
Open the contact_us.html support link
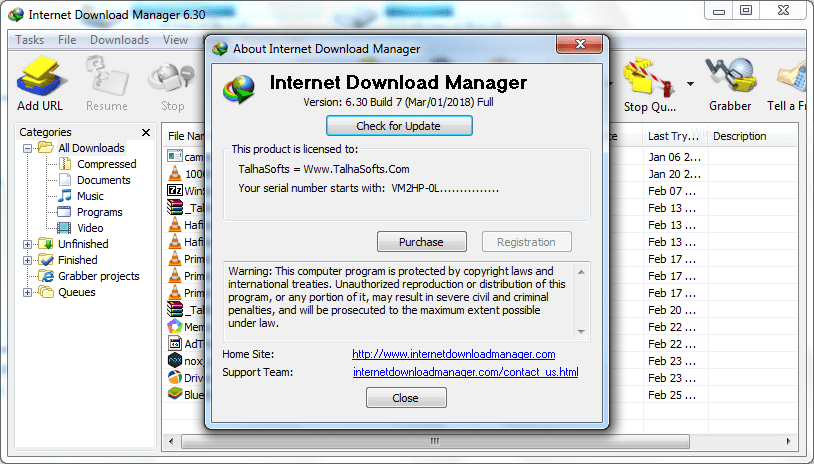click(x=466, y=372)
